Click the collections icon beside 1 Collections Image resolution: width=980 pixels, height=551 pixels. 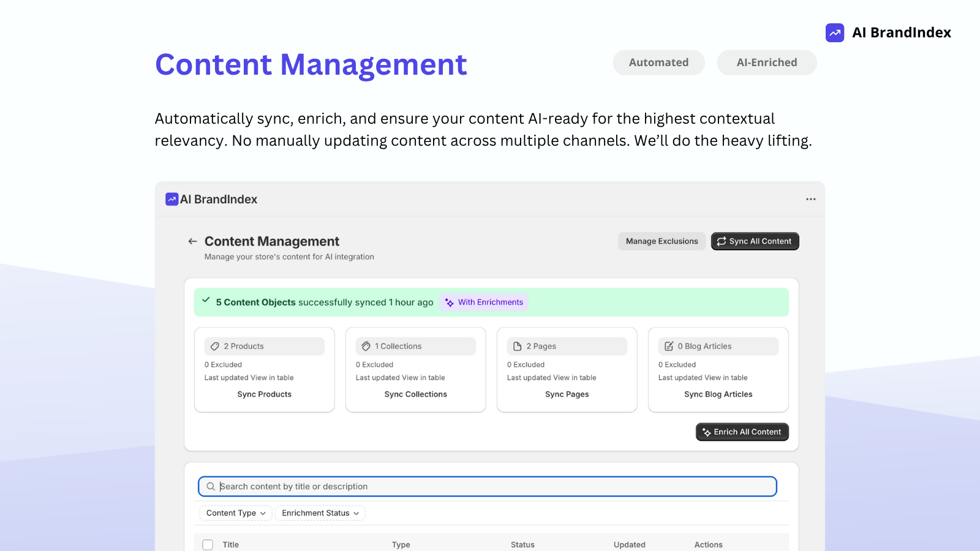(x=366, y=346)
